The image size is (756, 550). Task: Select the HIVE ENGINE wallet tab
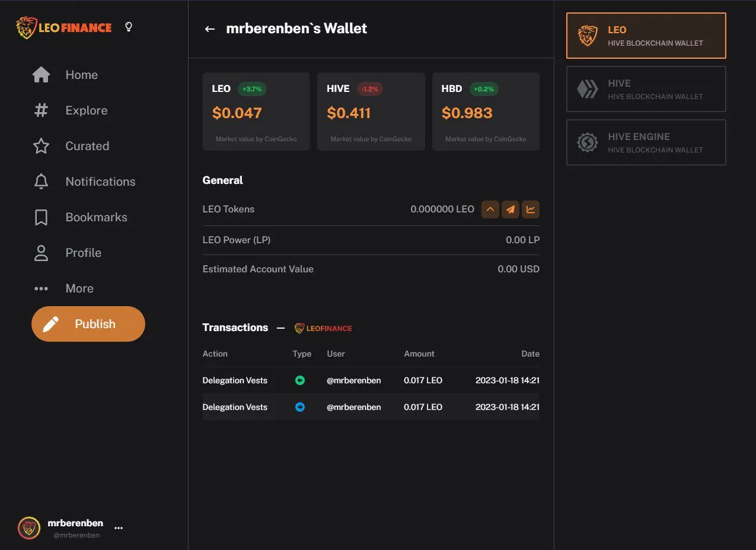pos(646,142)
